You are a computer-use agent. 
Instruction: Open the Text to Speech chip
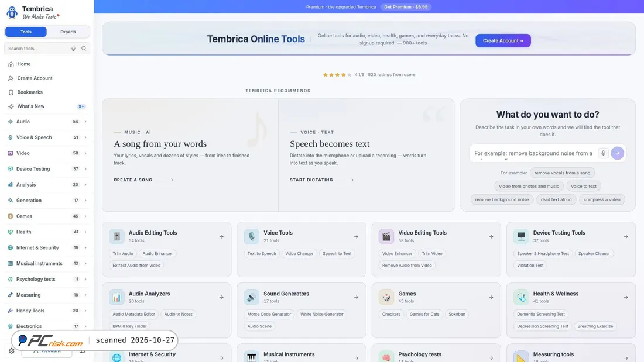click(262, 254)
